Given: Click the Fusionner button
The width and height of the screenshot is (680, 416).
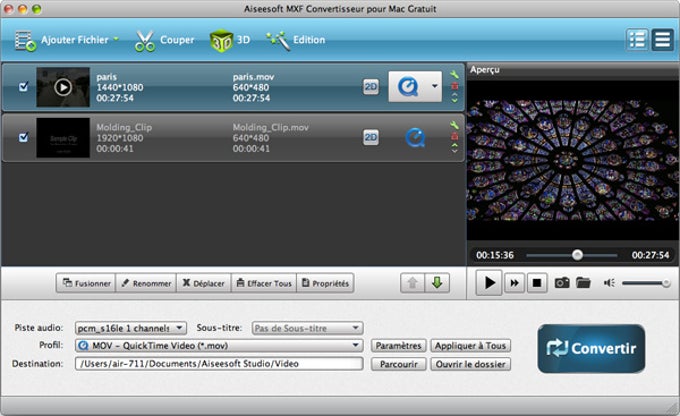Looking at the screenshot, I should tap(86, 283).
